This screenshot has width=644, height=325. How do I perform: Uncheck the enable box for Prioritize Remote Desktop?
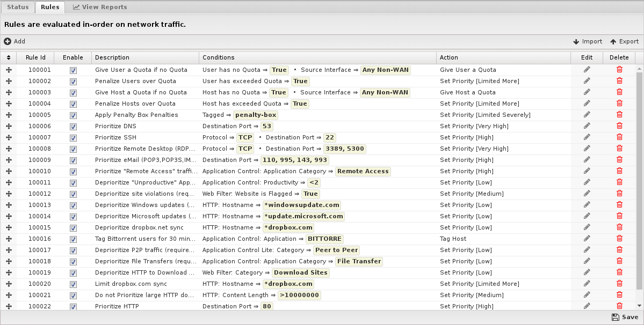tap(73, 149)
